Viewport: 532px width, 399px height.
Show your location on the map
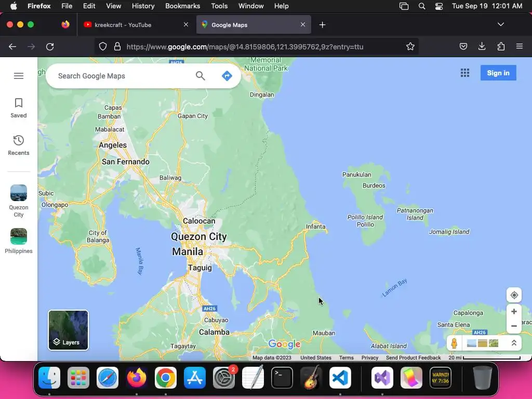point(514,295)
